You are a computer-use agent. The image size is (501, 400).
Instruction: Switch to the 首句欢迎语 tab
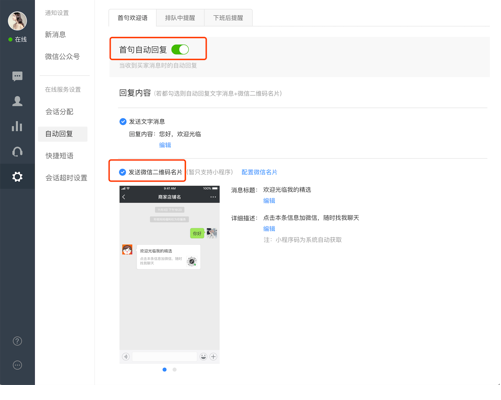(x=133, y=18)
